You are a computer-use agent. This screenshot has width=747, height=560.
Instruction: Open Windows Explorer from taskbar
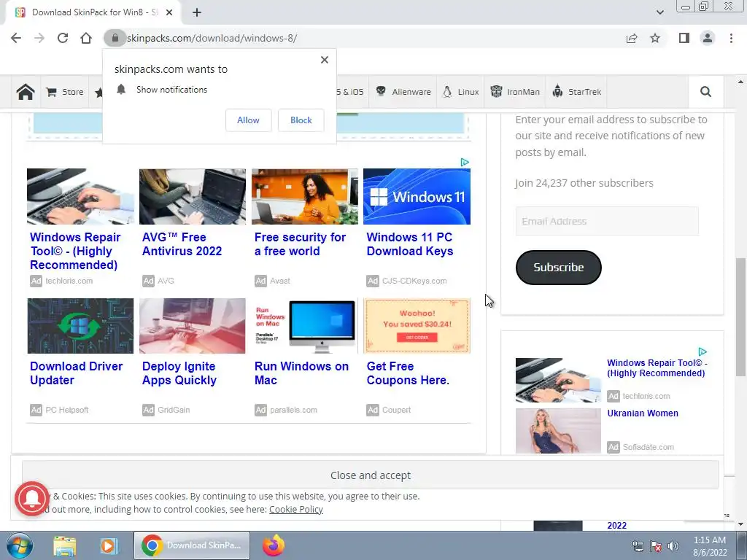(64, 545)
